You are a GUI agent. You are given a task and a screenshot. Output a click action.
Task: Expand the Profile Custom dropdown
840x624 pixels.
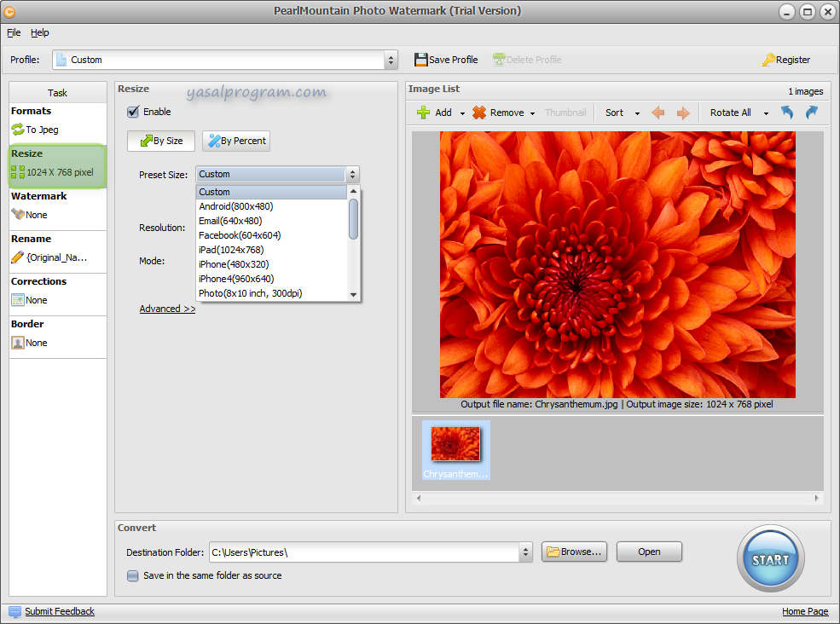(x=391, y=60)
